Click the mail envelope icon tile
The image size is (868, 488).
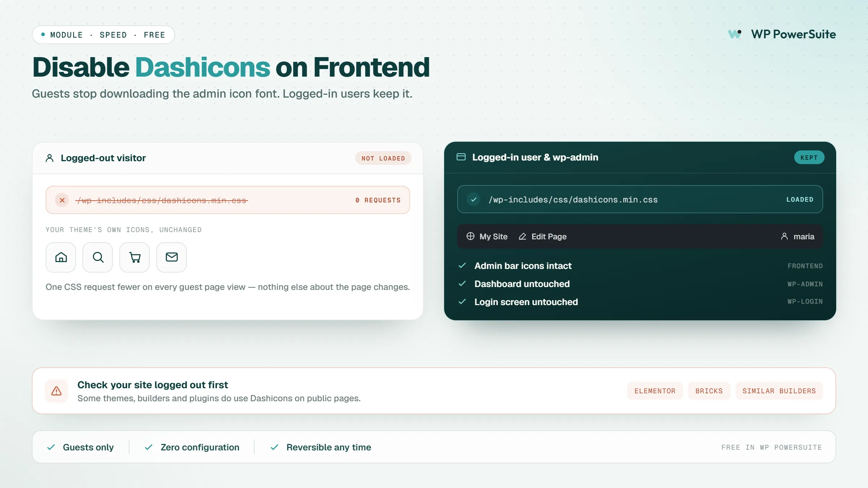171,257
